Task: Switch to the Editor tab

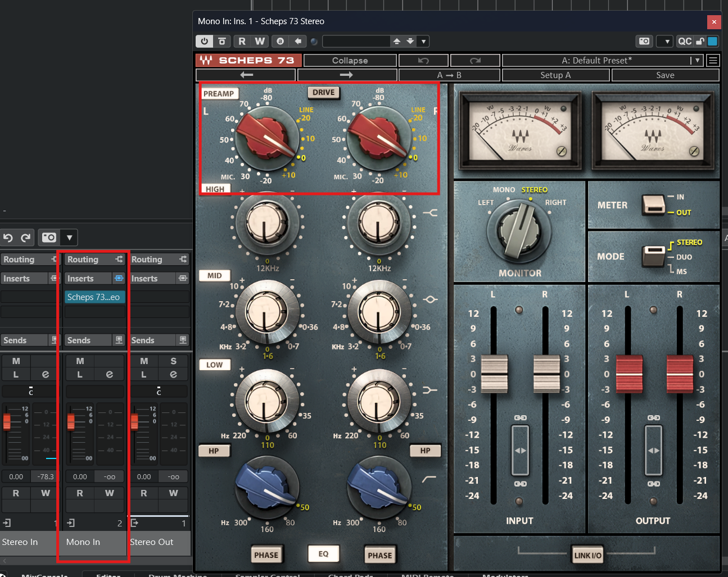Action: 108,575
